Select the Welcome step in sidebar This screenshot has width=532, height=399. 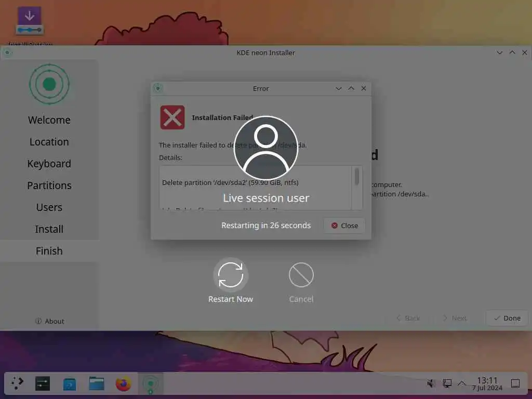[x=49, y=120]
